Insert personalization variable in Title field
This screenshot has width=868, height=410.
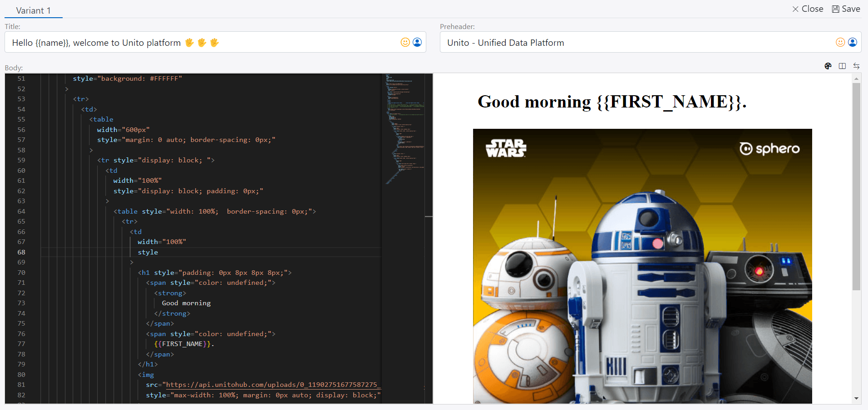pos(417,42)
